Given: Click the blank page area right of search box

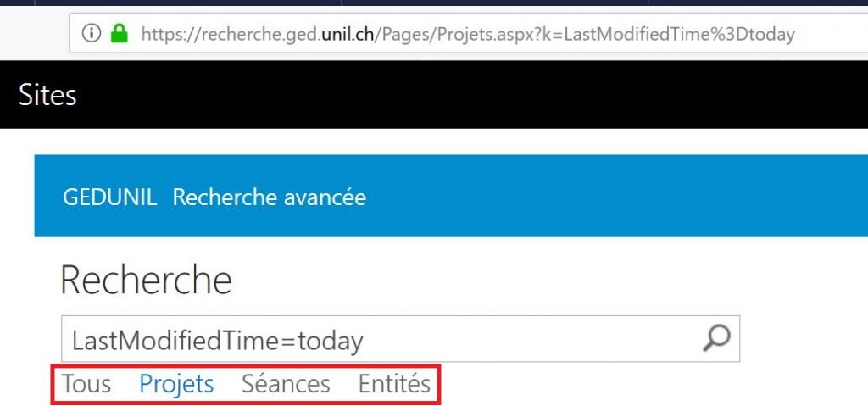Looking at the screenshot, I should pos(805,339).
